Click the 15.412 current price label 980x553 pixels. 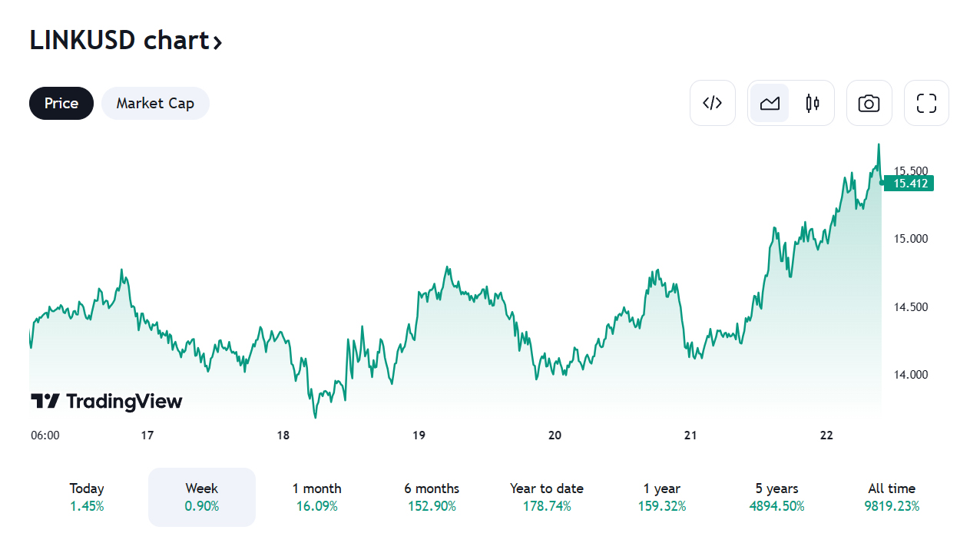coord(909,184)
